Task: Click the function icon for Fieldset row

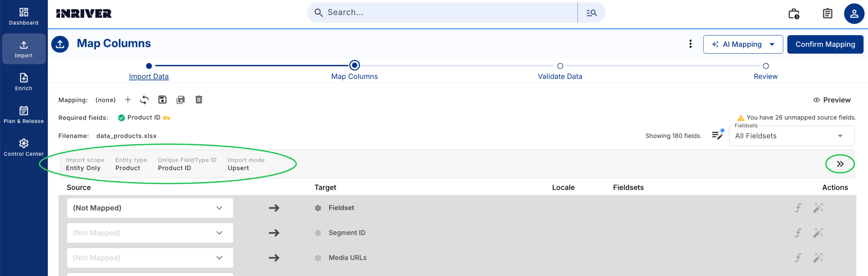Action: pyautogui.click(x=798, y=208)
